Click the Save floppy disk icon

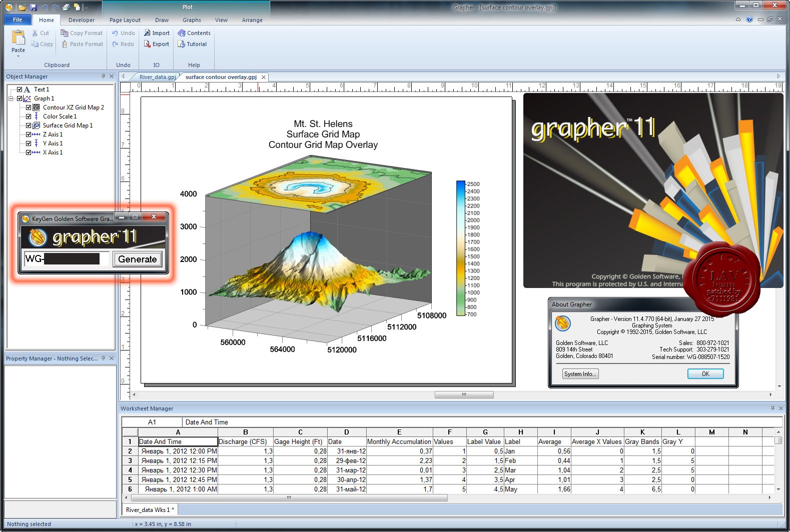(34, 7)
